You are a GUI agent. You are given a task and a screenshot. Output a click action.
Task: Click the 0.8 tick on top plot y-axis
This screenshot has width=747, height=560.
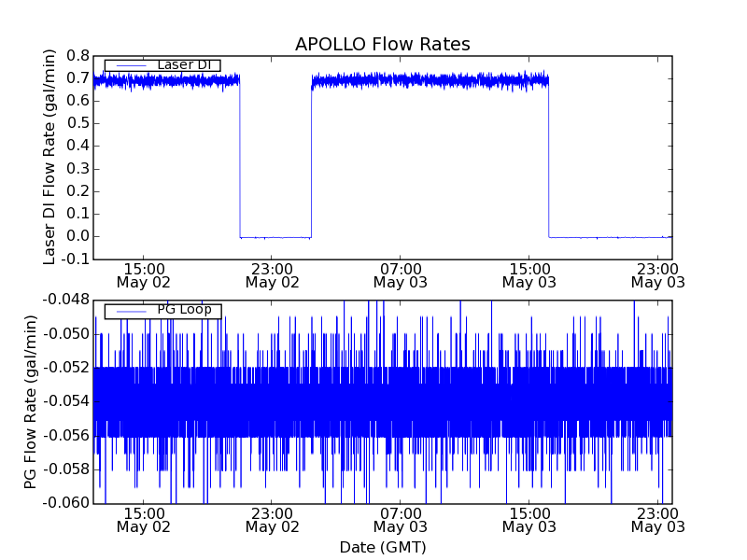click(x=77, y=56)
